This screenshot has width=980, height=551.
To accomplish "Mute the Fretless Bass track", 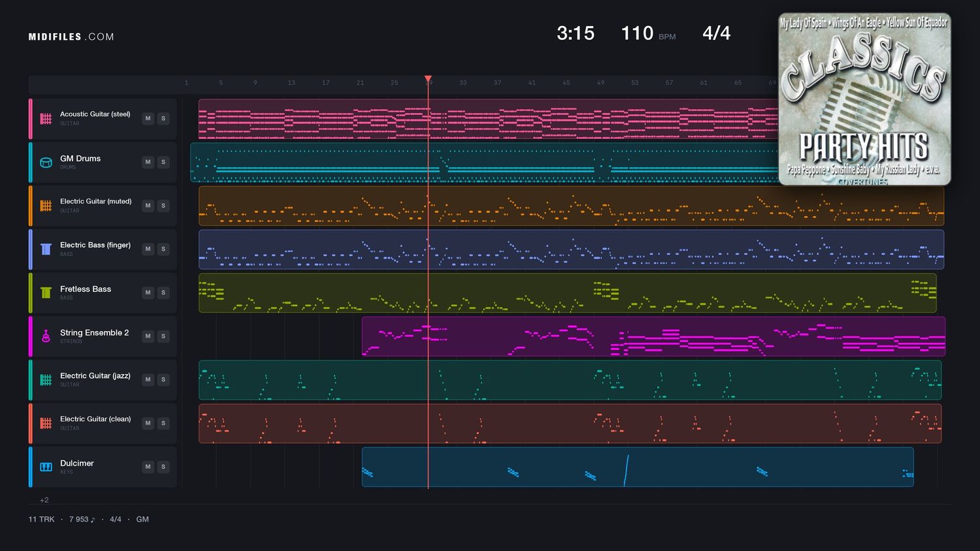I will coord(148,292).
